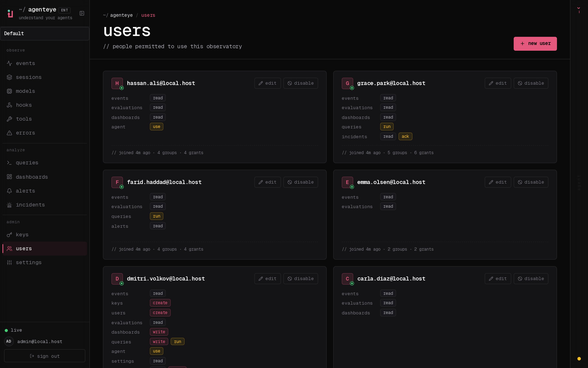Click the agenteye logo icon
The width and height of the screenshot is (588, 368).
tap(10, 13)
